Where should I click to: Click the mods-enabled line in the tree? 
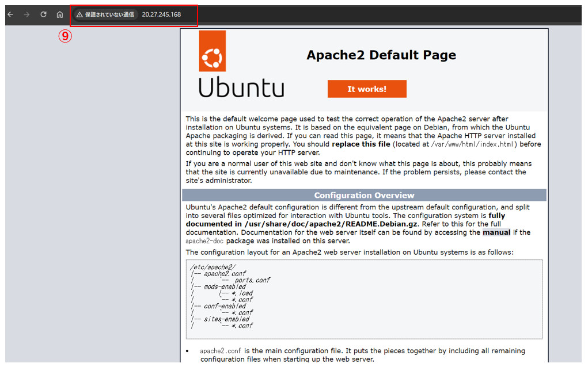coord(225,287)
